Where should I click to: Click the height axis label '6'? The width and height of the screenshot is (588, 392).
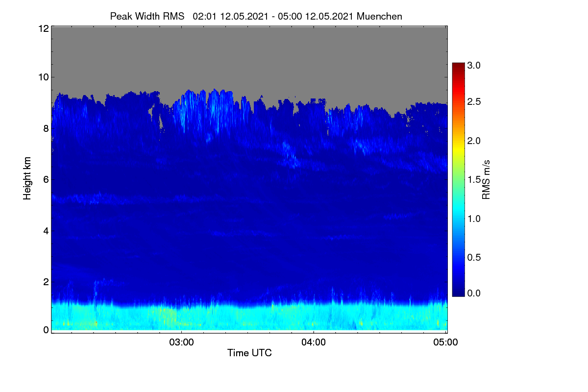click(46, 179)
